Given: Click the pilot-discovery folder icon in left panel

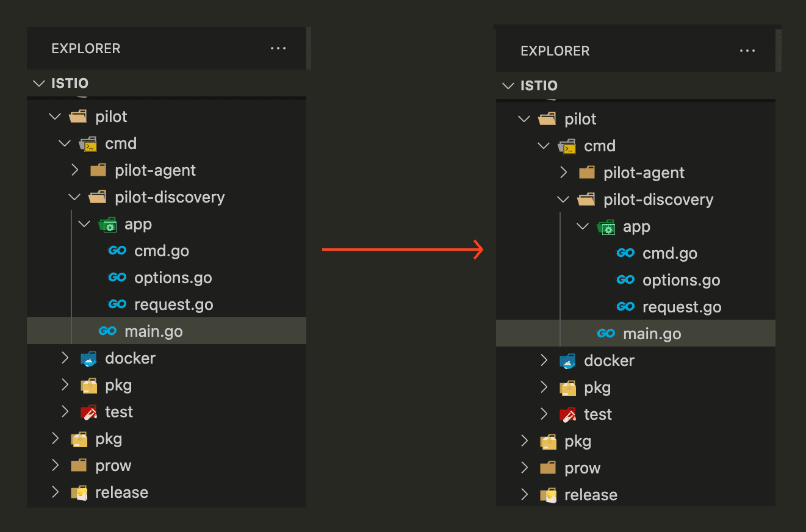Looking at the screenshot, I should tap(98, 197).
